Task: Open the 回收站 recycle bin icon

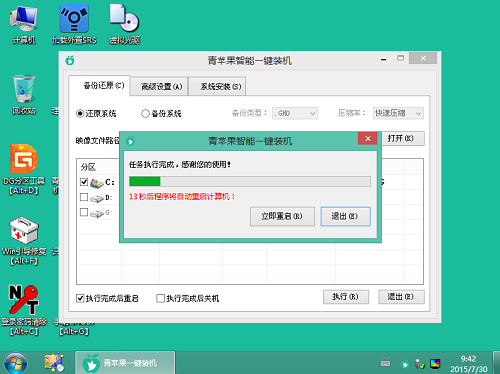Action: [x=24, y=95]
